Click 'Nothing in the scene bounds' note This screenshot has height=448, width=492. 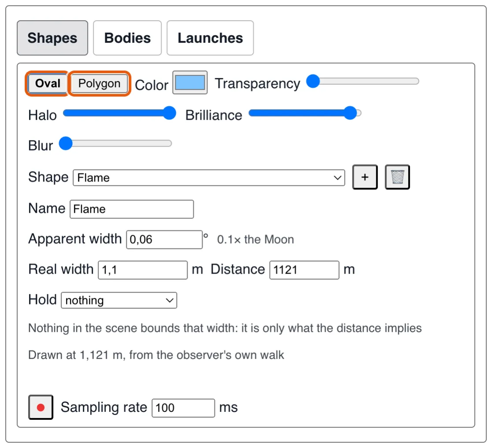[225, 328]
